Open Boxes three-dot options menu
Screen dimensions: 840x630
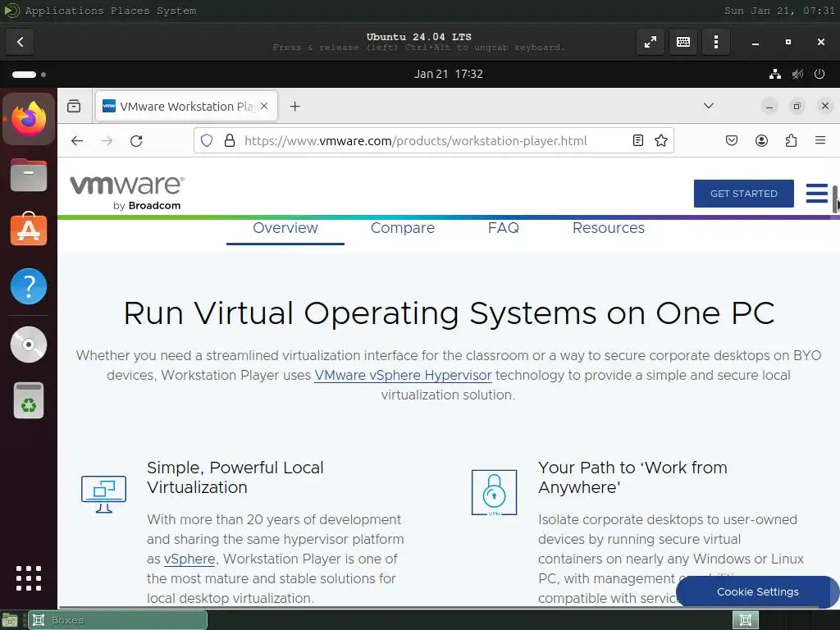point(715,42)
